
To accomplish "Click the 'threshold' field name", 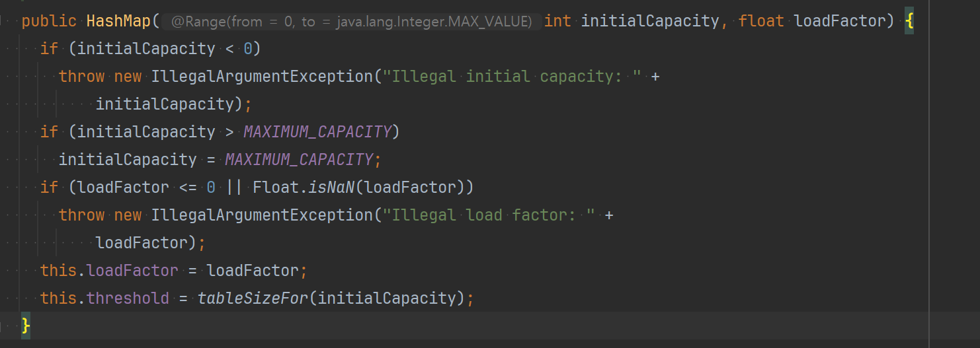I will click(x=128, y=298).
